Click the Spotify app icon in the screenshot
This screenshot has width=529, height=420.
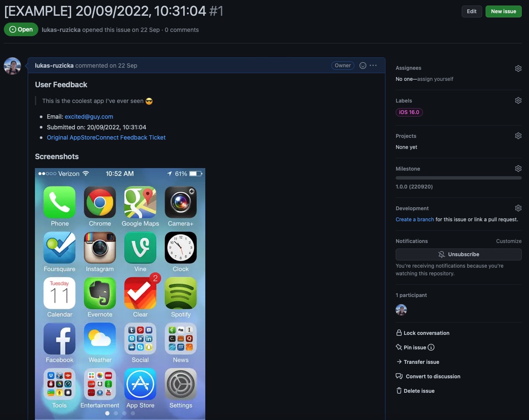(x=181, y=293)
